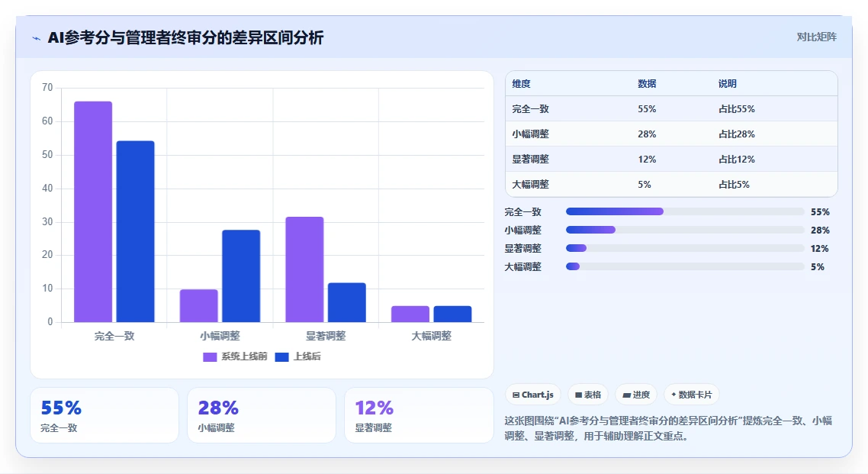
Task: Click the blue 小幅调整 bar in chart
Action: [x=241, y=276]
